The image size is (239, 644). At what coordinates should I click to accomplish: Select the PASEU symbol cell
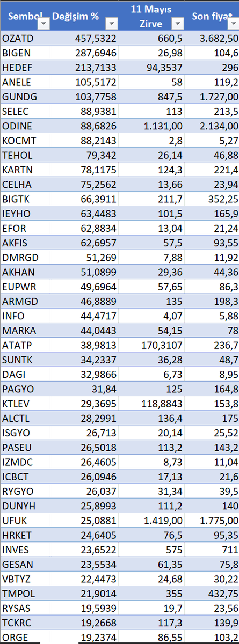point(25,448)
